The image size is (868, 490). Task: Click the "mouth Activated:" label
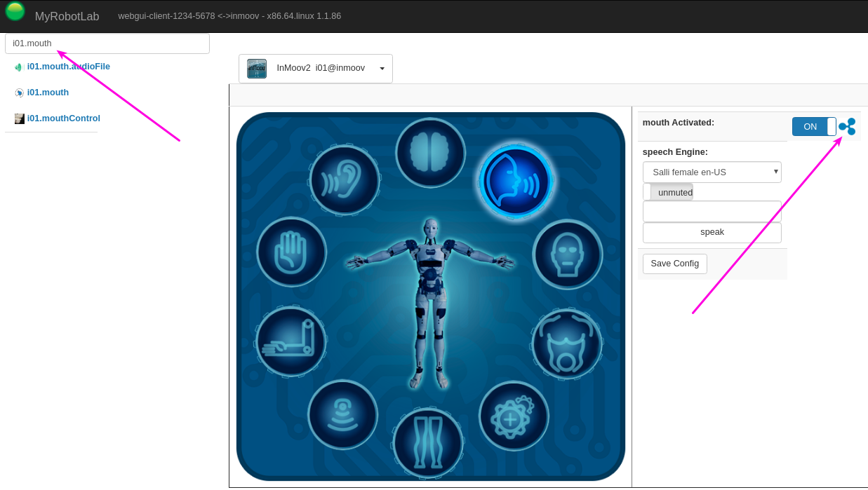[x=679, y=122]
